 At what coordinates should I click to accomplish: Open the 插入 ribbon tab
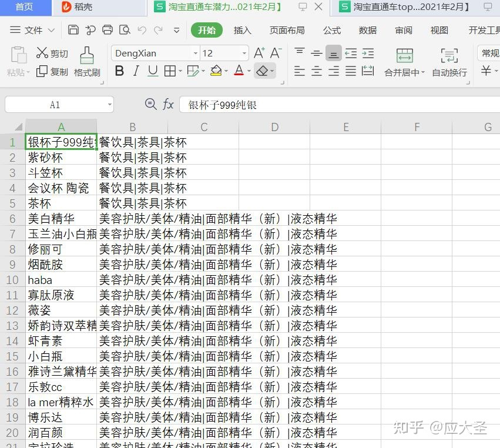click(x=243, y=31)
